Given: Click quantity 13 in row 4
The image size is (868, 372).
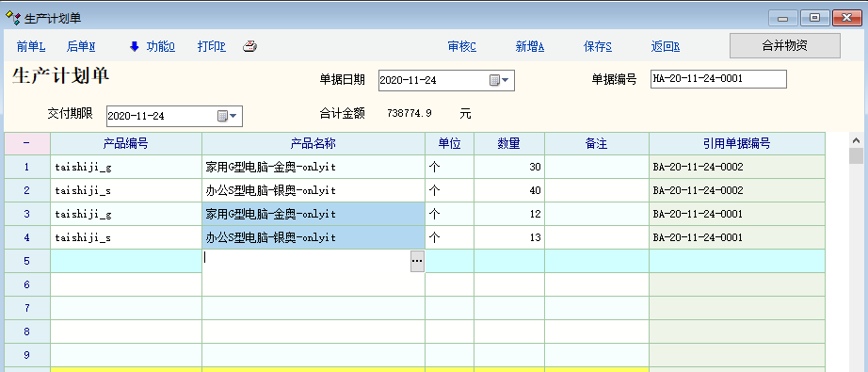Looking at the screenshot, I should click(535, 237).
